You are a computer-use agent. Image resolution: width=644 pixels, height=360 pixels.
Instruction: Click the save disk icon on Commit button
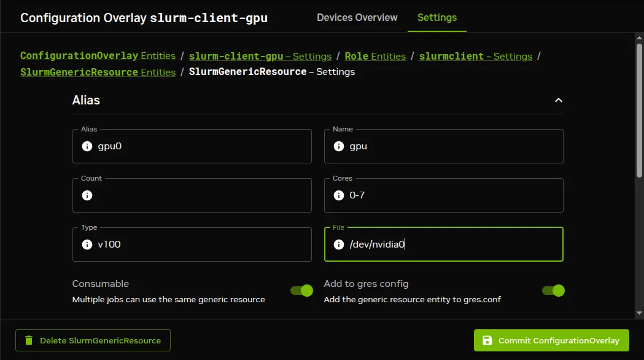487,340
